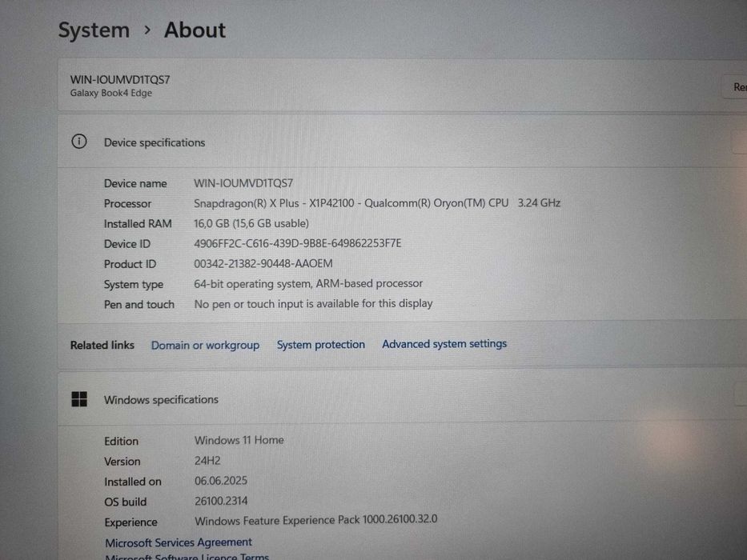Image resolution: width=747 pixels, height=560 pixels.
Task: Collapse the Windows specifications section header
Action: coord(402,399)
